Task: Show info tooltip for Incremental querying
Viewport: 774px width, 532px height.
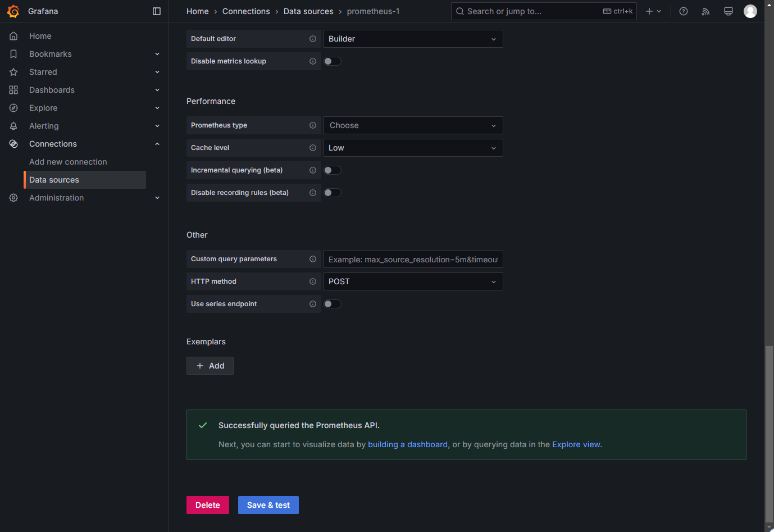Action: [x=313, y=170]
